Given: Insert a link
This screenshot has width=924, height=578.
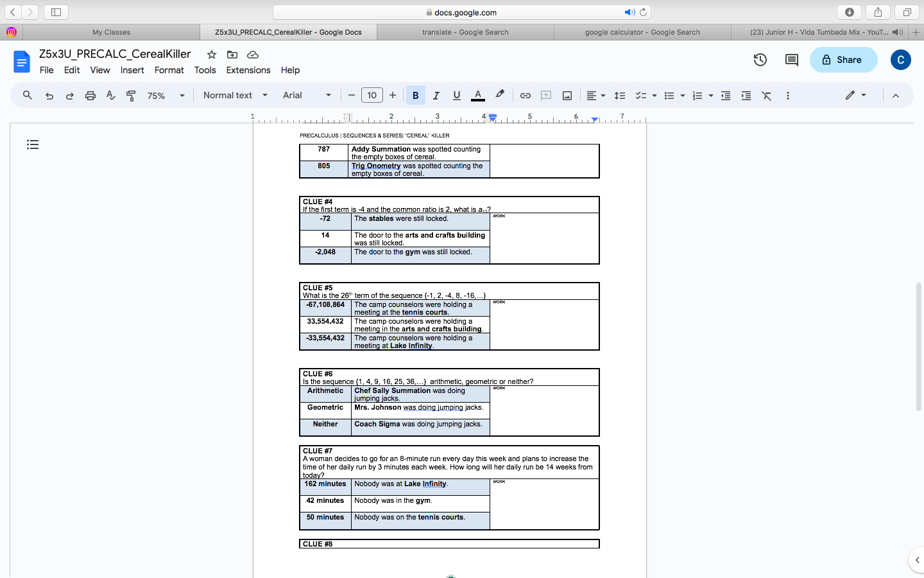Looking at the screenshot, I should pyautogui.click(x=525, y=96).
